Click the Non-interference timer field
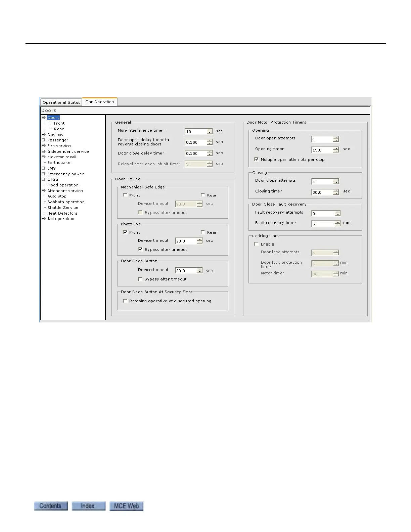 tap(196, 131)
